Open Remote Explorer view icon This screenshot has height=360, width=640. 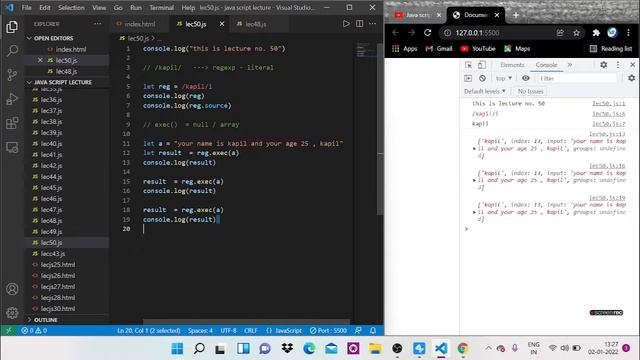tap(12, 147)
